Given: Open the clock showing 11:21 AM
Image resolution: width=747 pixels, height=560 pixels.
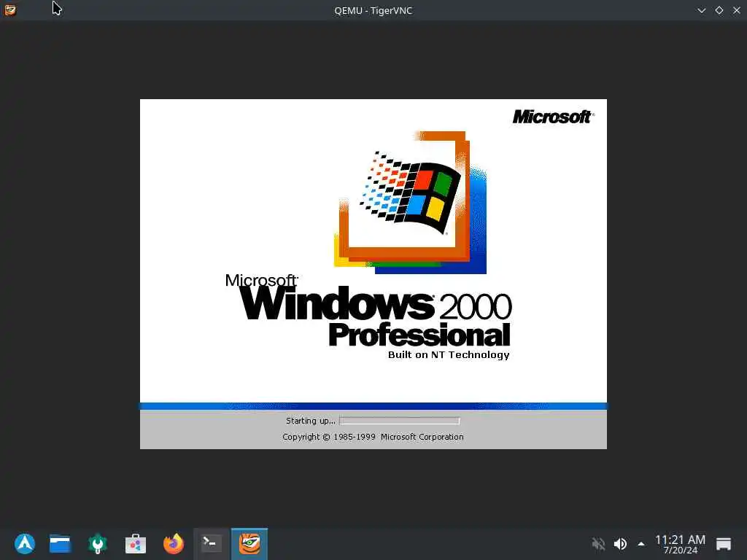Looking at the screenshot, I should (680, 544).
